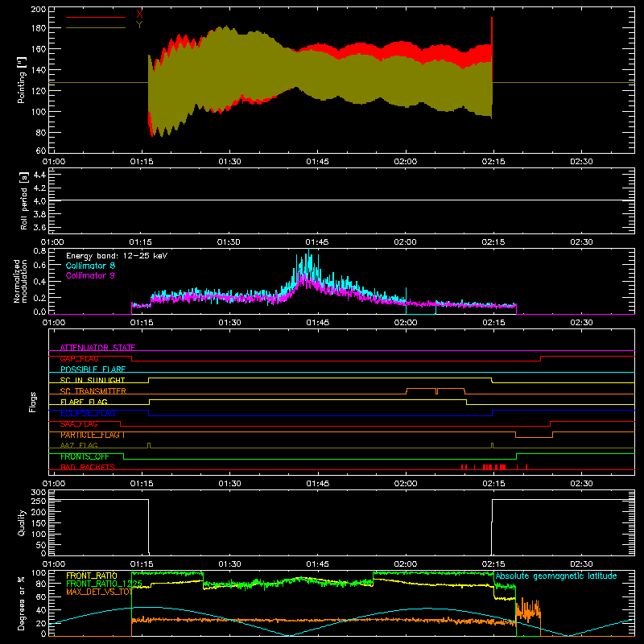Select the red X legend label
This screenshot has width=644, height=644.
139,14
